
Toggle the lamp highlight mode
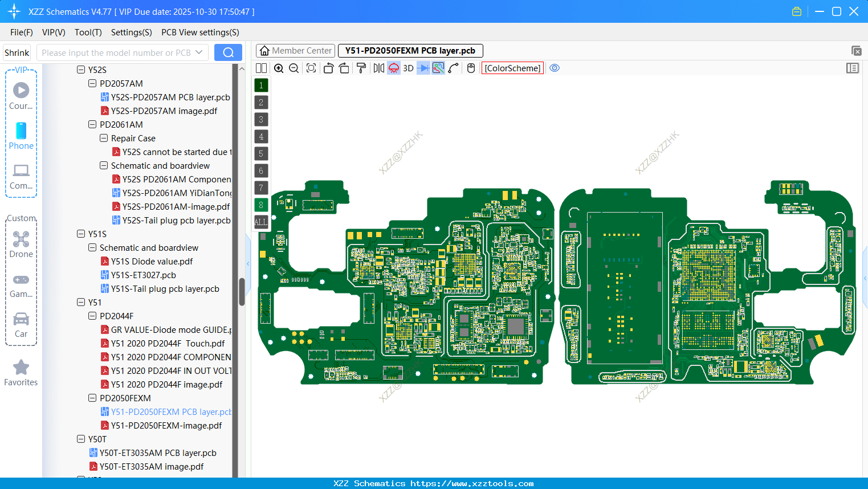393,68
